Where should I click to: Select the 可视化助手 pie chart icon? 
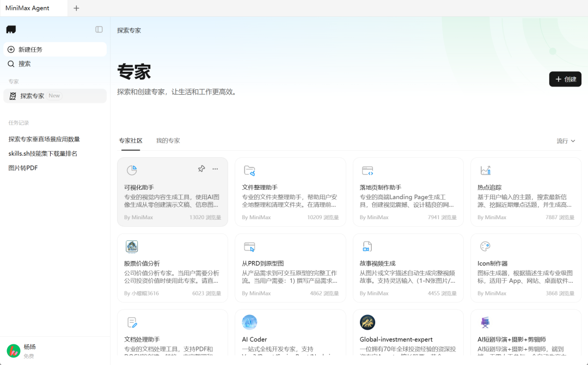click(x=132, y=170)
